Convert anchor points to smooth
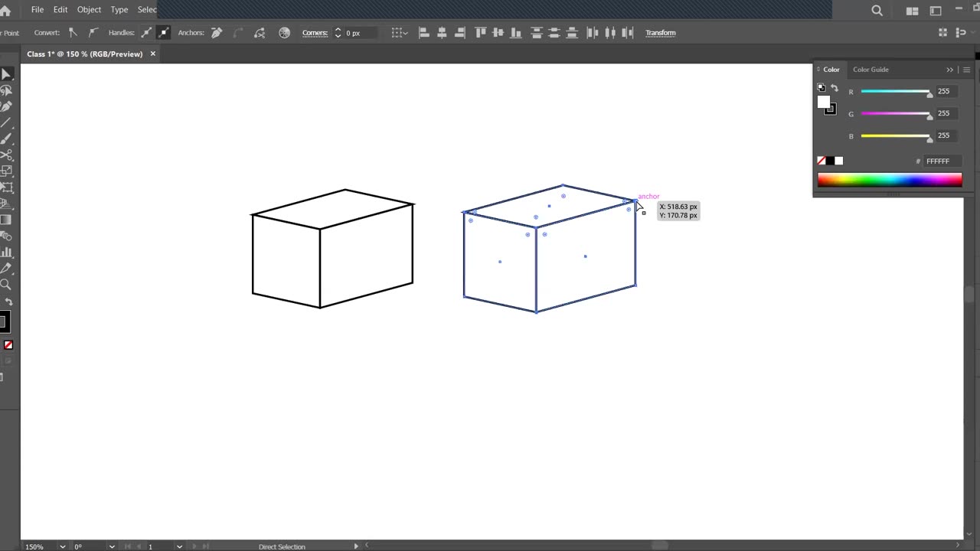Image resolution: width=980 pixels, height=551 pixels. click(x=93, y=33)
